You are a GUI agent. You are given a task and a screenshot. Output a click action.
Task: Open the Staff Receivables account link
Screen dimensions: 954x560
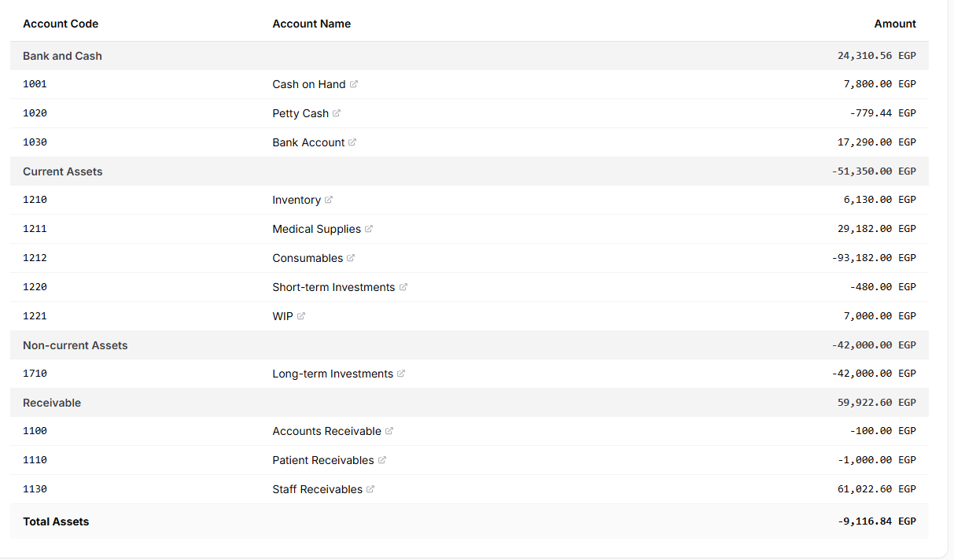[318, 489]
